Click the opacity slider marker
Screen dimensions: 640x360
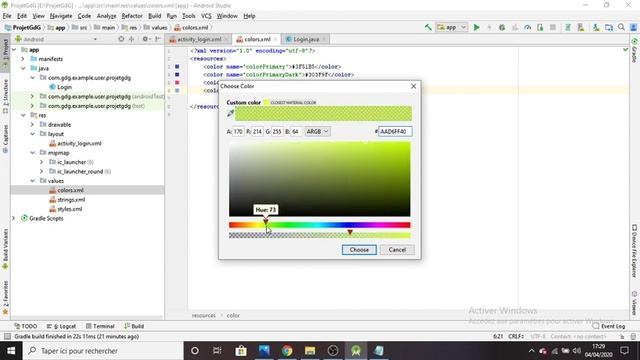pyautogui.click(x=350, y=232)
